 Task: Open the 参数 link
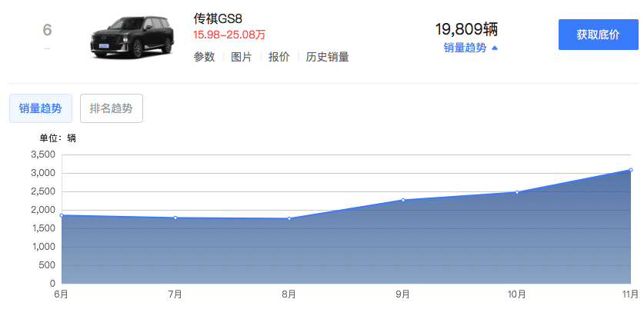click(204, 57)
